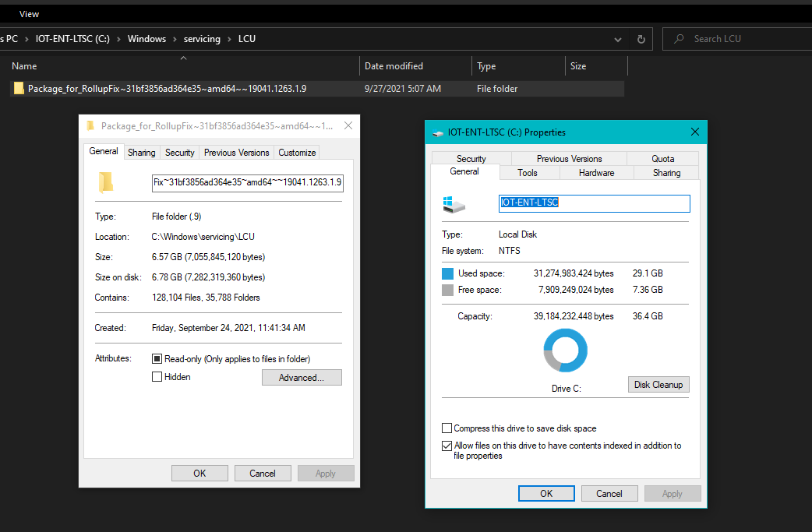Image resolution: width=812 pixels, height=532 pixels.
Task: Switch to Security tab in folder properties
Action: (180, 153)
